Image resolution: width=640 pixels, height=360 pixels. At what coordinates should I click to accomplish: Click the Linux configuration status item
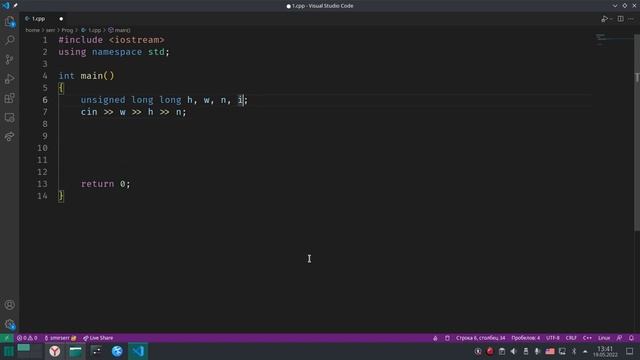[604, 338]
